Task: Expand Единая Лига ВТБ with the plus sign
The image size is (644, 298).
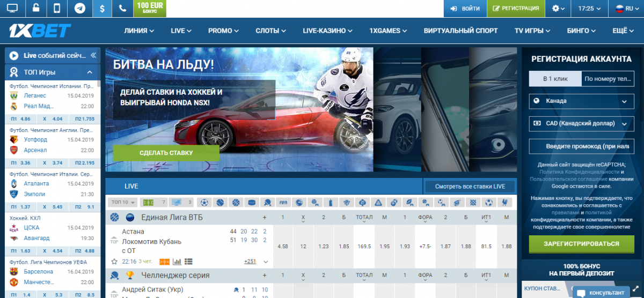Action: click(x=265, y=218)
